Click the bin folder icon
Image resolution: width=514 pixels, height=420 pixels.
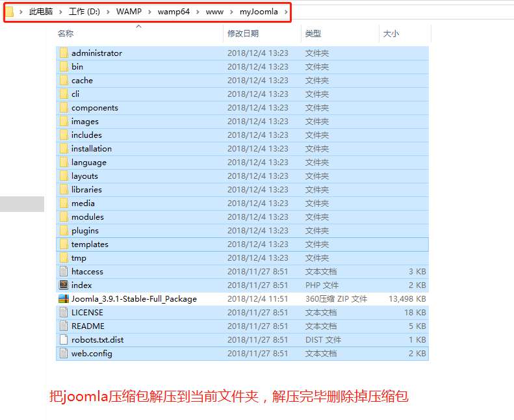(64, 67)
